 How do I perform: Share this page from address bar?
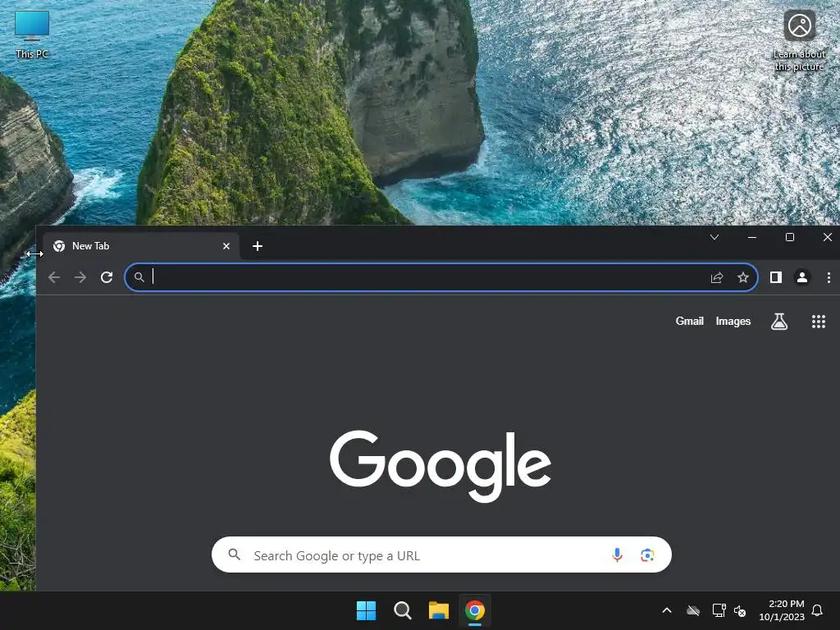point(717,277)
